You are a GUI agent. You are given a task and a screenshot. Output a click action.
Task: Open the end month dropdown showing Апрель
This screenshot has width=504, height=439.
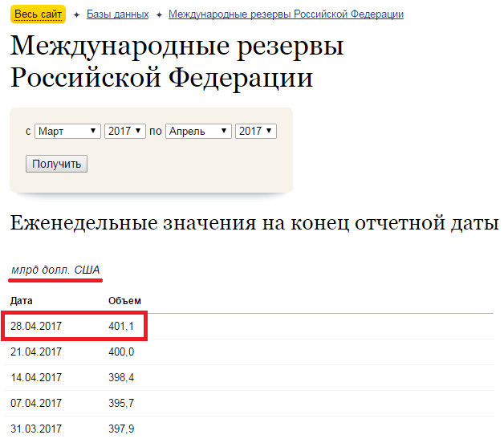click(198, 131)
